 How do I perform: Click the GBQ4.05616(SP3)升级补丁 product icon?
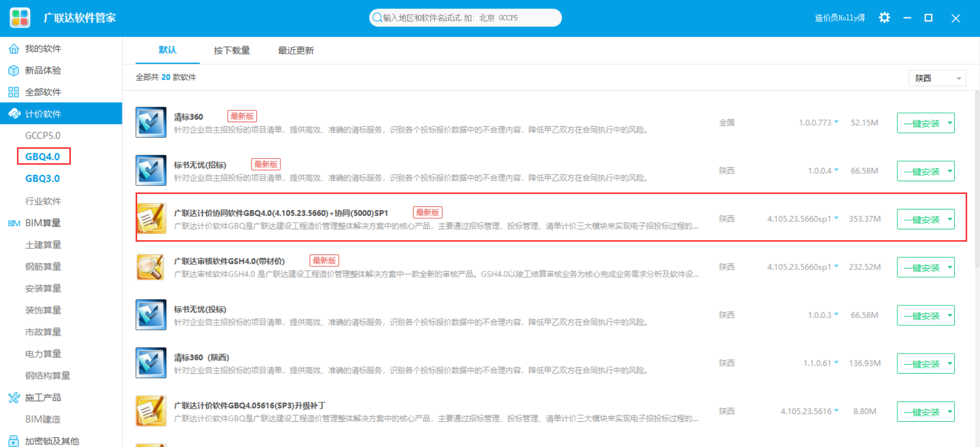pyautogui.click(x=151, y=411)
